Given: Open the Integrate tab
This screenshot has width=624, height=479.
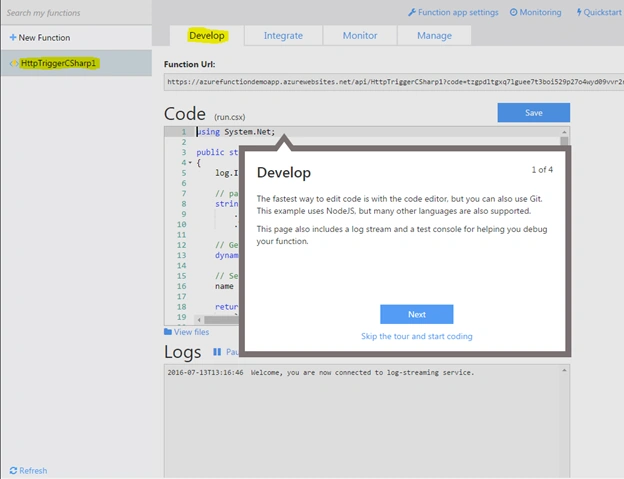Looking at the screenshot, I should (283, 35).
